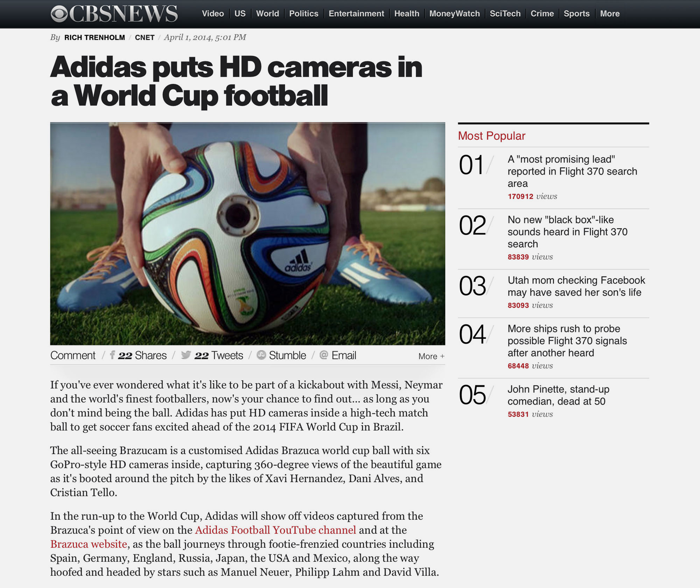700x588 pixels.
Task: Click author name Rich Trenholm
Action: [94, 37]
